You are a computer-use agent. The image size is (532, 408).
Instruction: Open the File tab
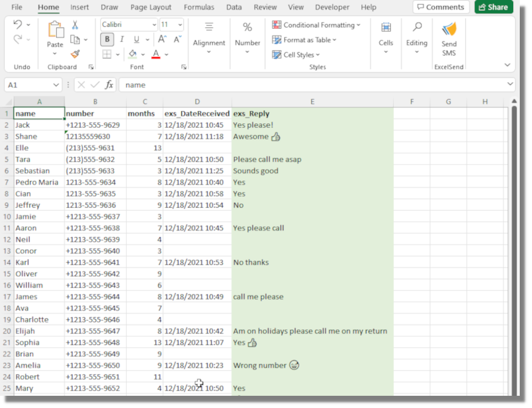[17, 7]
